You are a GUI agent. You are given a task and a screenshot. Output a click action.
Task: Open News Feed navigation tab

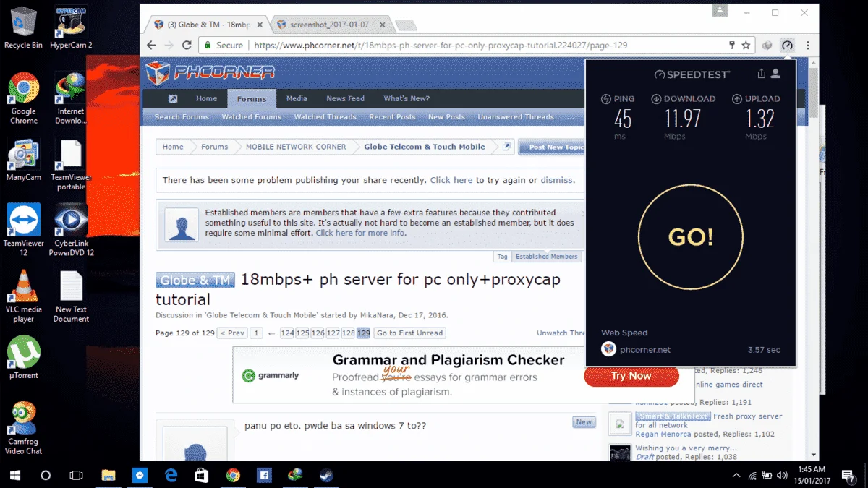coord(345,99)
